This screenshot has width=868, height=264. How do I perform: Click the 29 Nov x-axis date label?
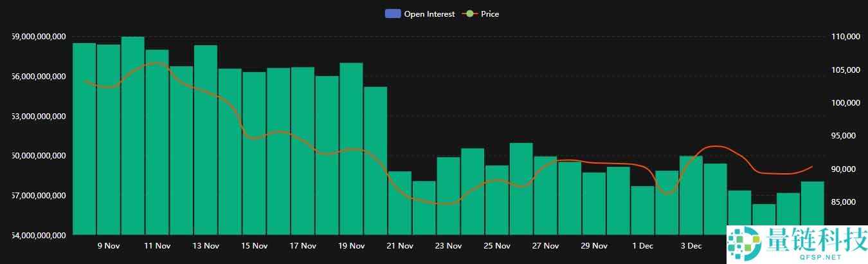point(594,246)
